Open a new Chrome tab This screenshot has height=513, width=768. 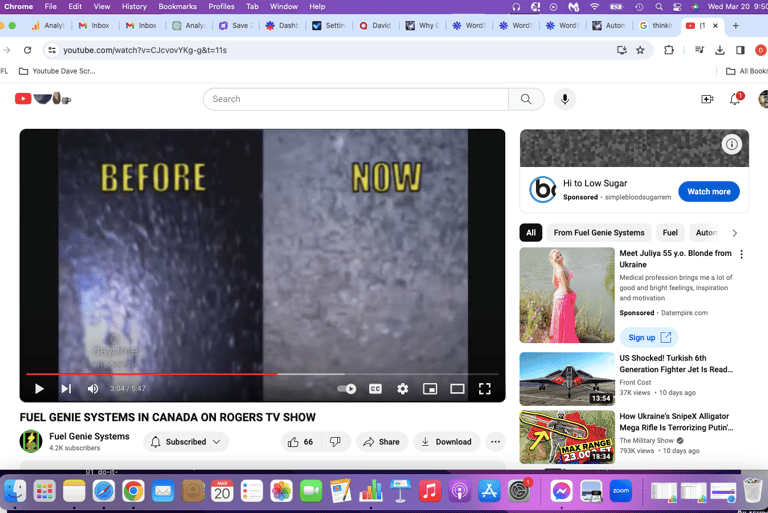pos(736,25)
